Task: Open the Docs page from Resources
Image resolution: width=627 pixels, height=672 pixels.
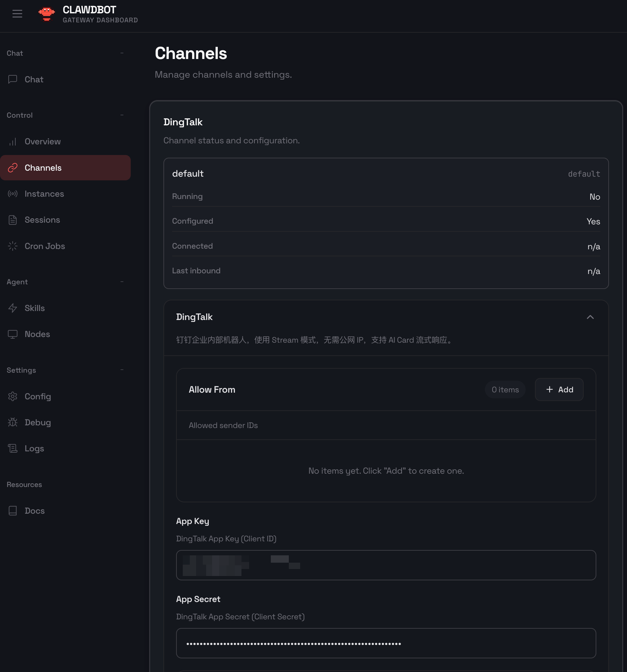Action: click(x=34, y=511)
